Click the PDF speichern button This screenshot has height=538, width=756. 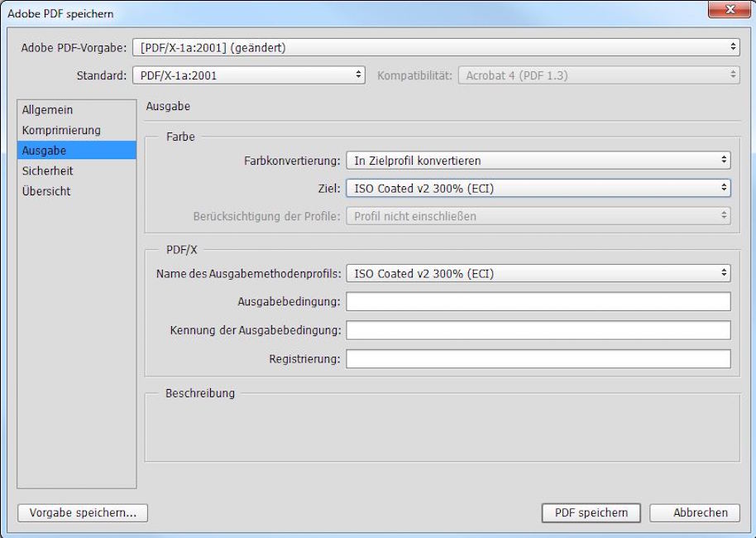(x=591, y=513)
